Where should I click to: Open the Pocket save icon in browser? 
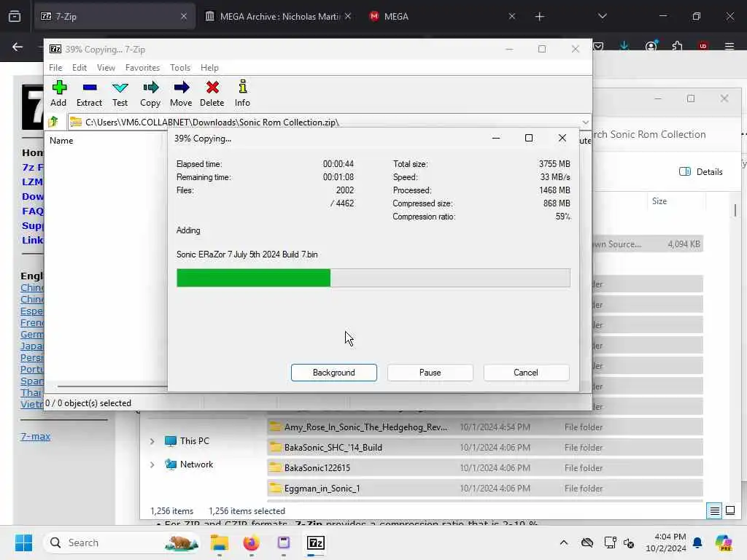(x=598, y=46)
